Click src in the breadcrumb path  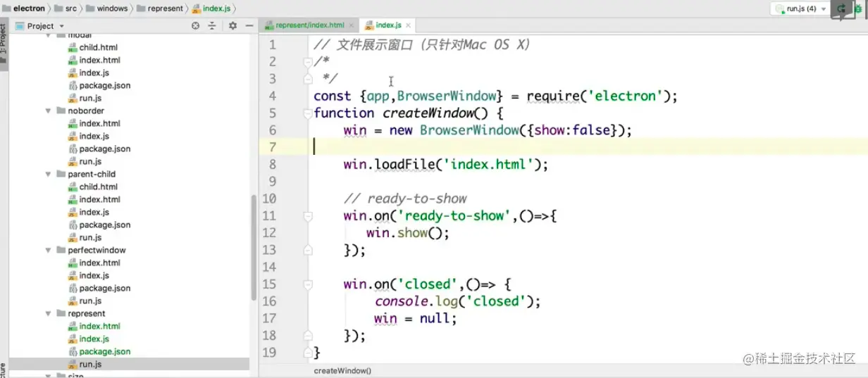pyautogui.click(x=70, y=8)
